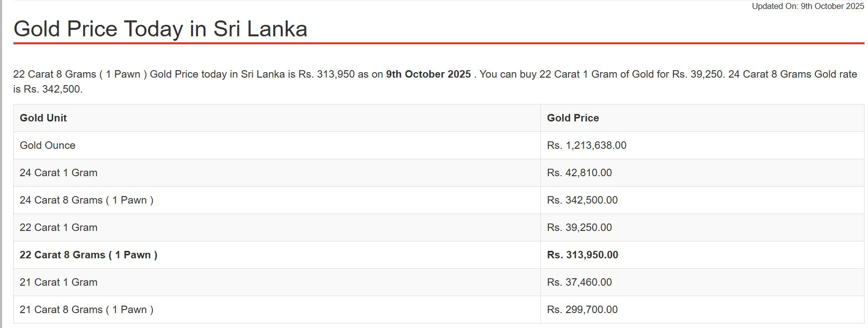
Task: Select the "Gold Ounce" table cell
Action: pos(48,145)
